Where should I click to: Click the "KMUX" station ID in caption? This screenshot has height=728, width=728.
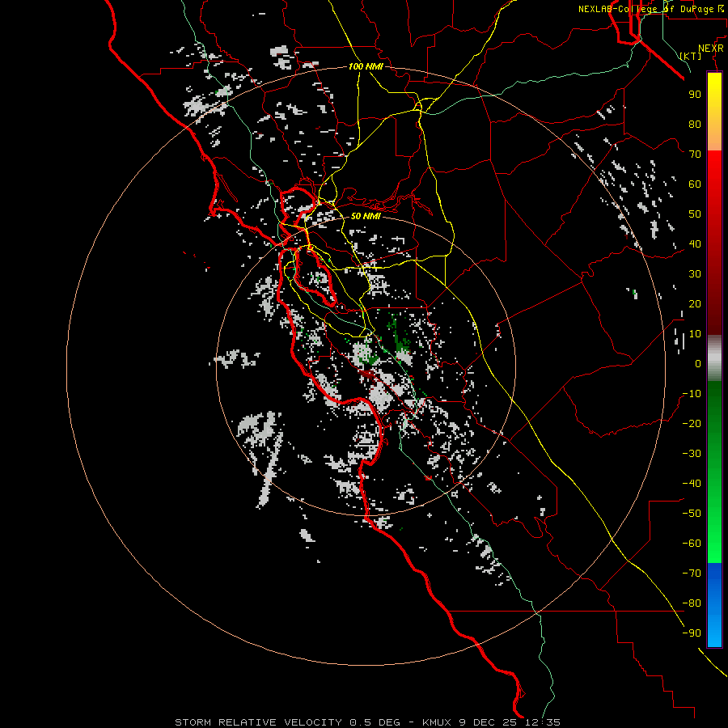tap(438, 722)
